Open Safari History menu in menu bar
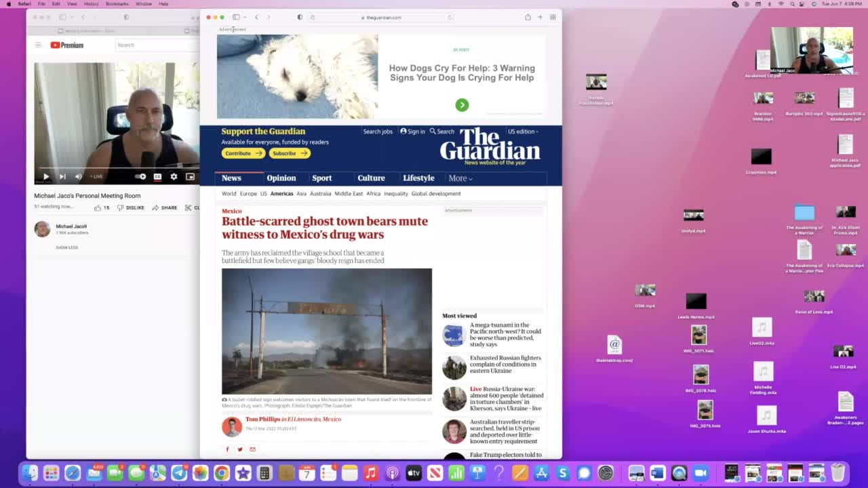This screenshot has width=868, height=488. click(91, 4)
